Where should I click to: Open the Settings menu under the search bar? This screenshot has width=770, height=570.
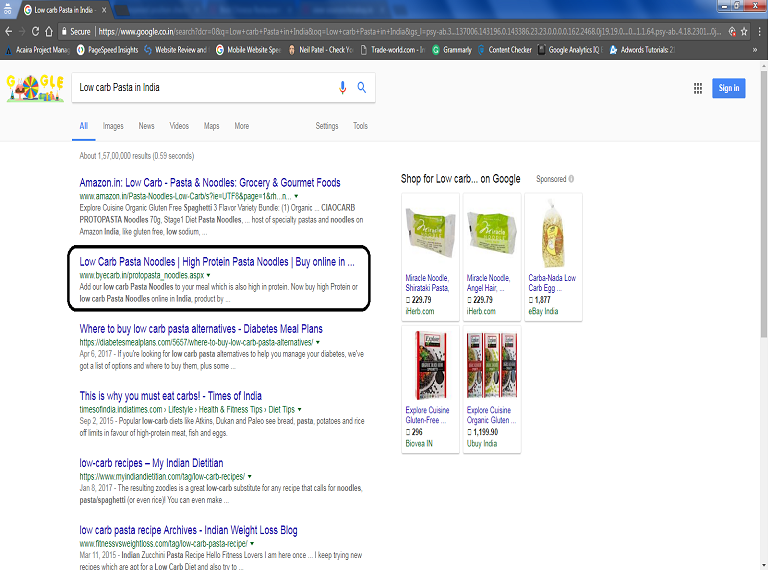(327, 126)
